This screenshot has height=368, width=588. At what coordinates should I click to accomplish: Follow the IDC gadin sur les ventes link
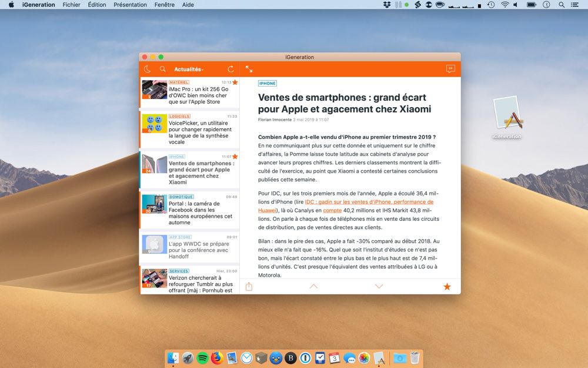[x=345, y=206]
